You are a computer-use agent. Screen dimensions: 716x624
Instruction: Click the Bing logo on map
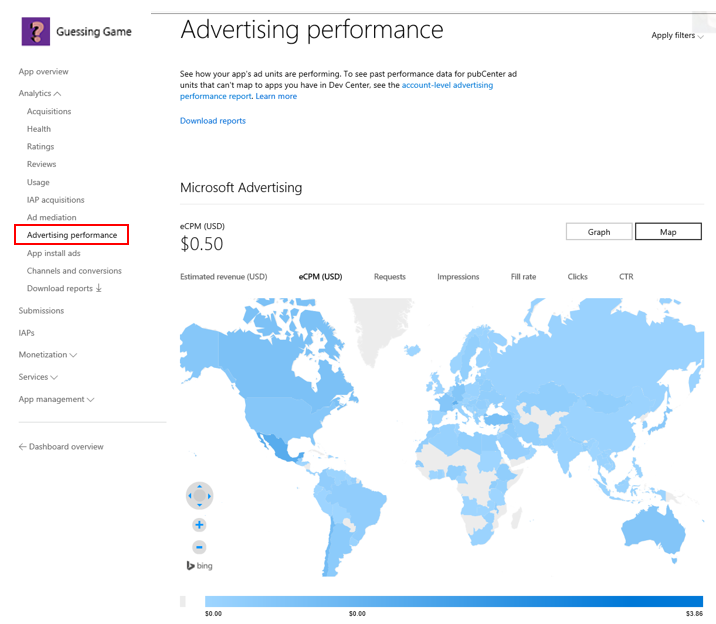200,566
